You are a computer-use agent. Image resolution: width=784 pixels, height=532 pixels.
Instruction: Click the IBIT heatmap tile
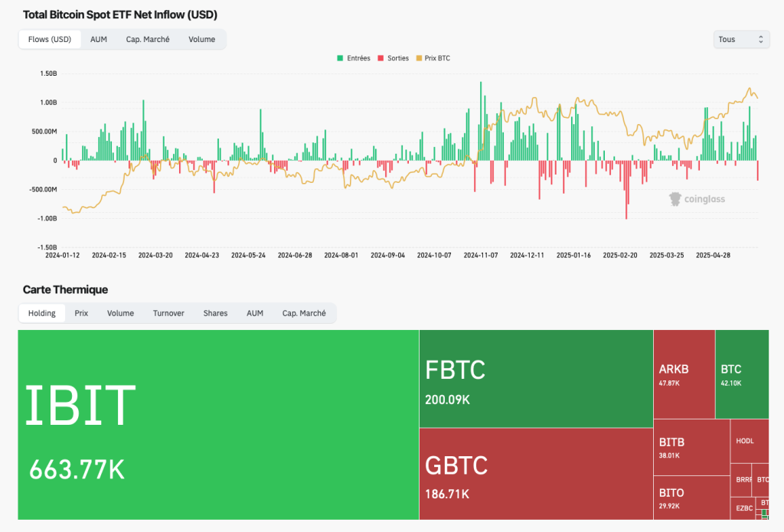(218, 425)
